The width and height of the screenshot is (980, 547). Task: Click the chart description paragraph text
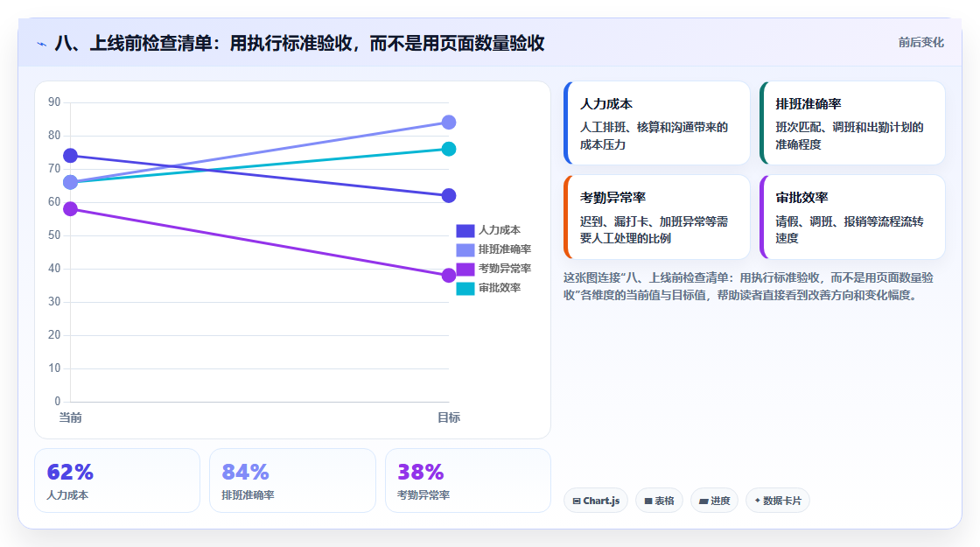[x=749, y=286]
